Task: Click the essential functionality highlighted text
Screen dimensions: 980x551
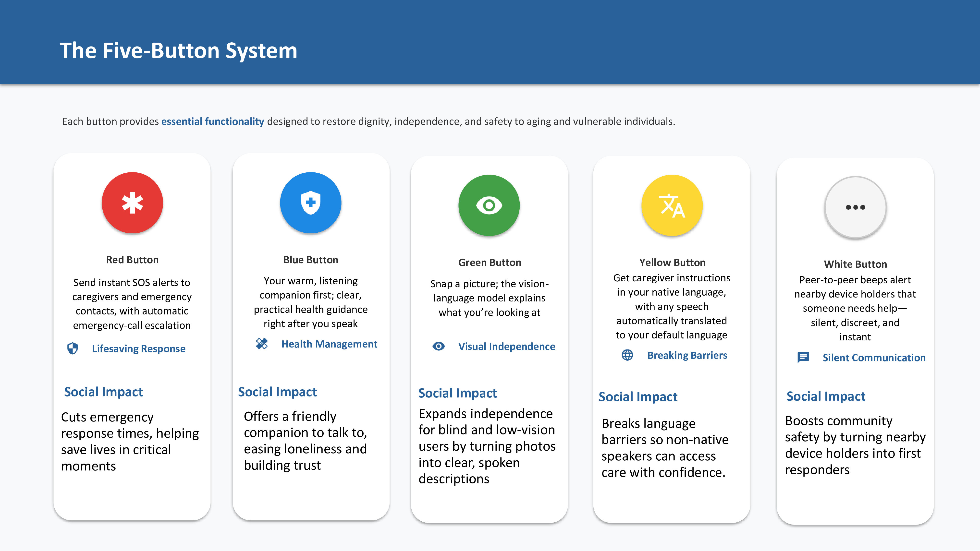Action: pyautogui.click(x=212, y=121)
